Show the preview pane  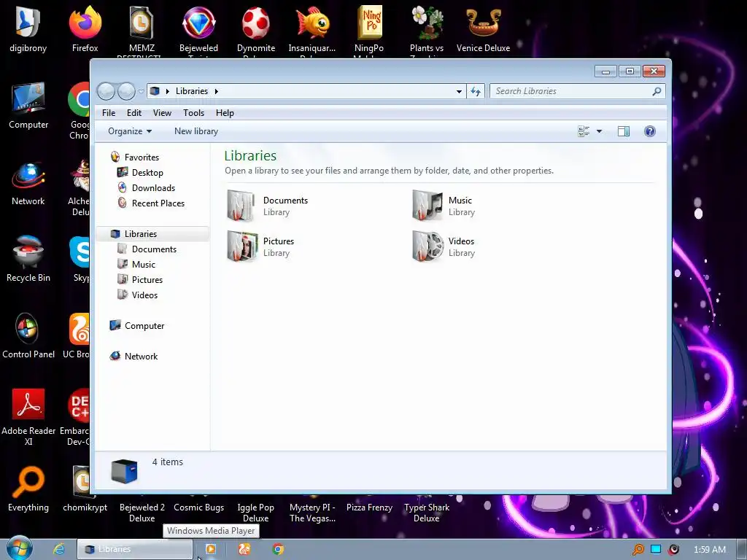point(624,131)
